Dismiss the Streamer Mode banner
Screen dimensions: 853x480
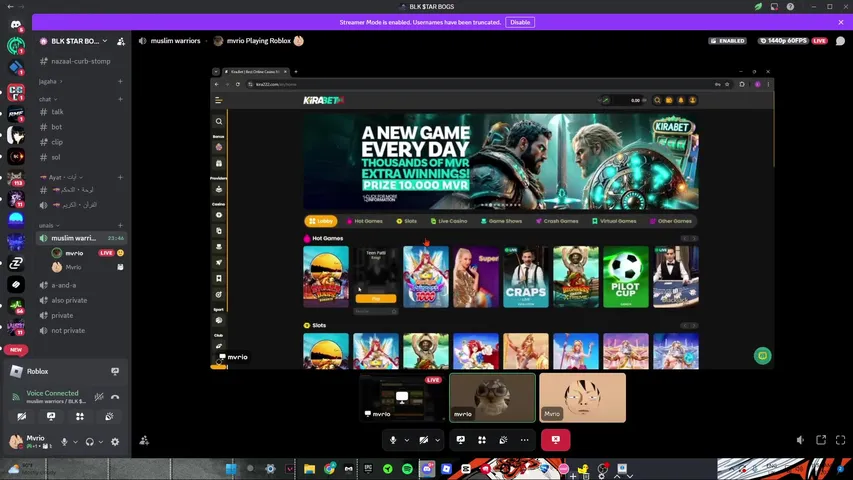(x=841, y=22)
